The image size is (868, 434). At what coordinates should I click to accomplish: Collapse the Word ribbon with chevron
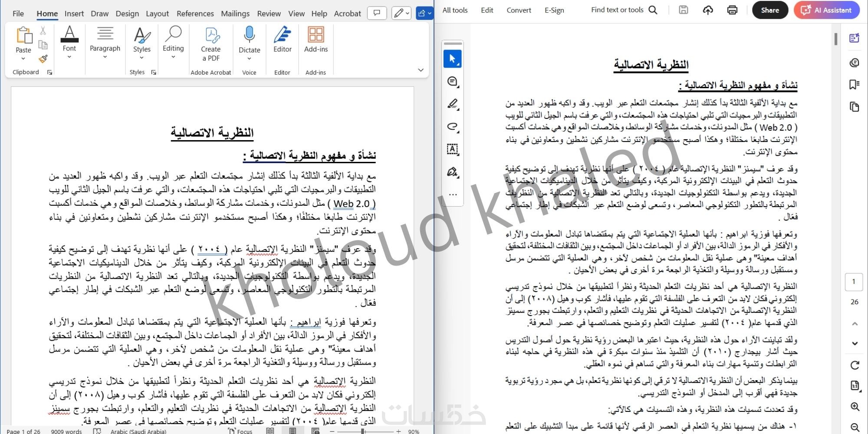coord(421,70)
